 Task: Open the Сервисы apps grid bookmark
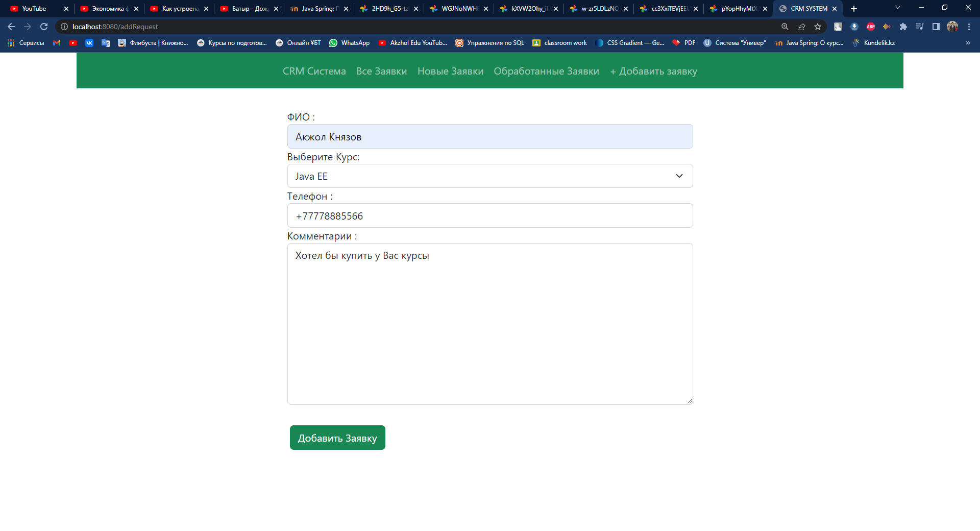tap(26, 43)
